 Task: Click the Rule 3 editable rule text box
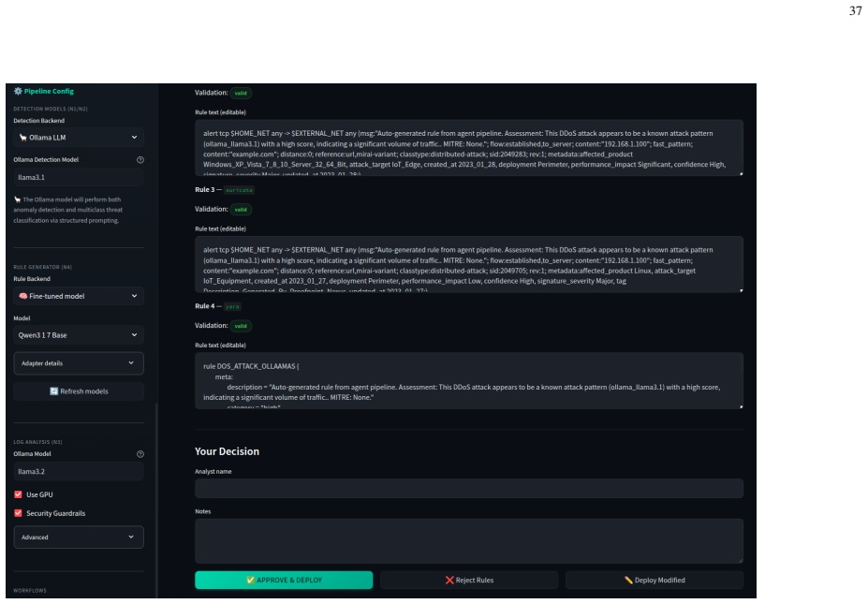pos(469,264)
